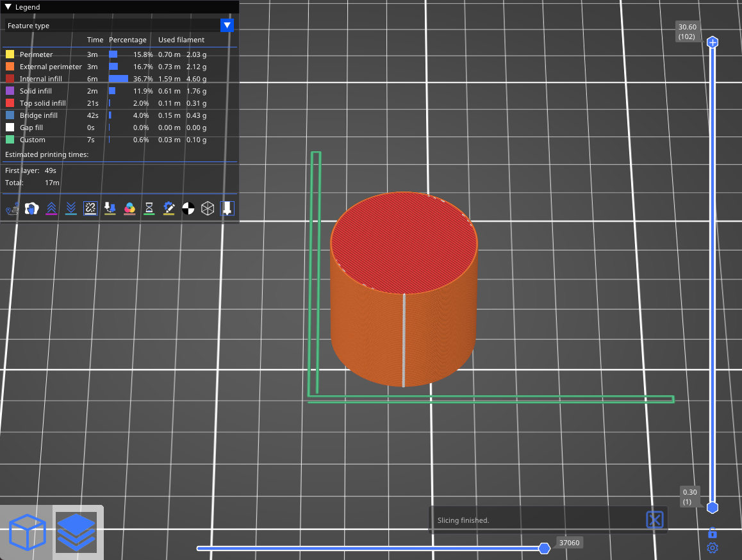Viewport: 742px width, 560px height.
Task: Switch to the 3D editor view
Action: click(27, 532)
